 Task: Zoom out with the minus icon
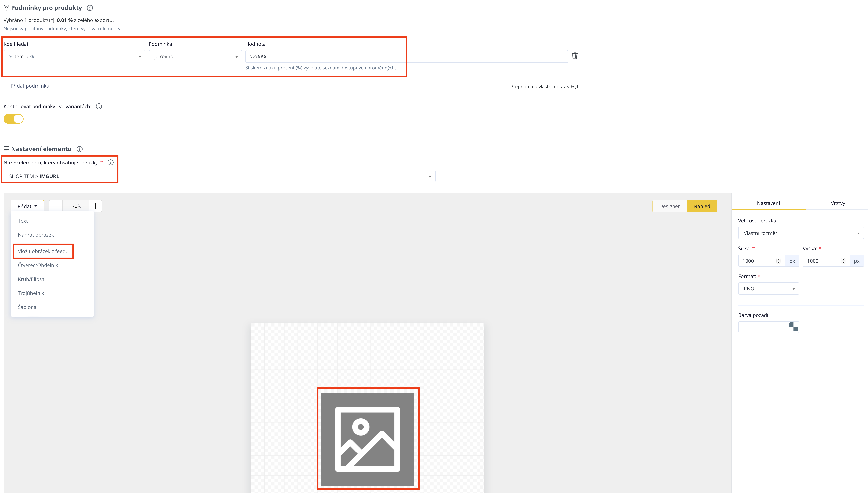pos(56,206)
